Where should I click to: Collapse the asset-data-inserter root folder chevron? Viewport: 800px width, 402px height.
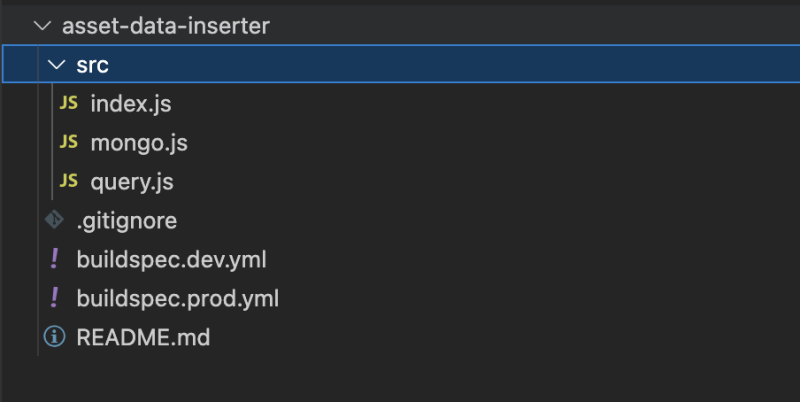pyautogui.click(x=41, y=27)
